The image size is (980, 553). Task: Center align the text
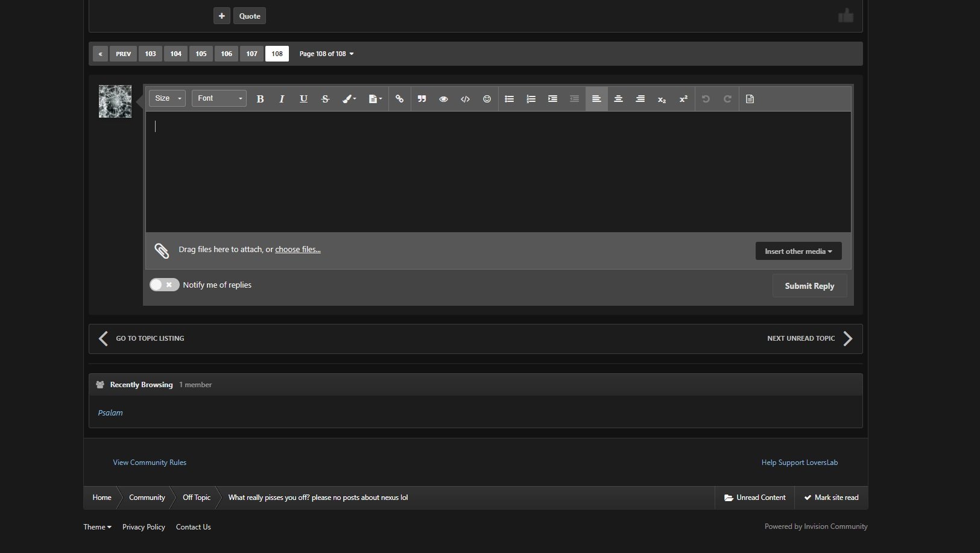[x=618, y=99]
